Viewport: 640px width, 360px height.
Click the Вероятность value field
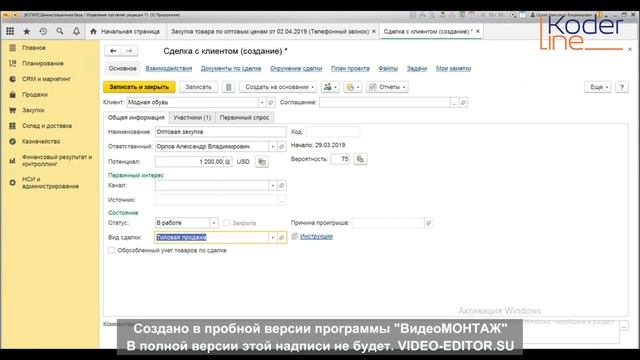(x=340, y=159)
